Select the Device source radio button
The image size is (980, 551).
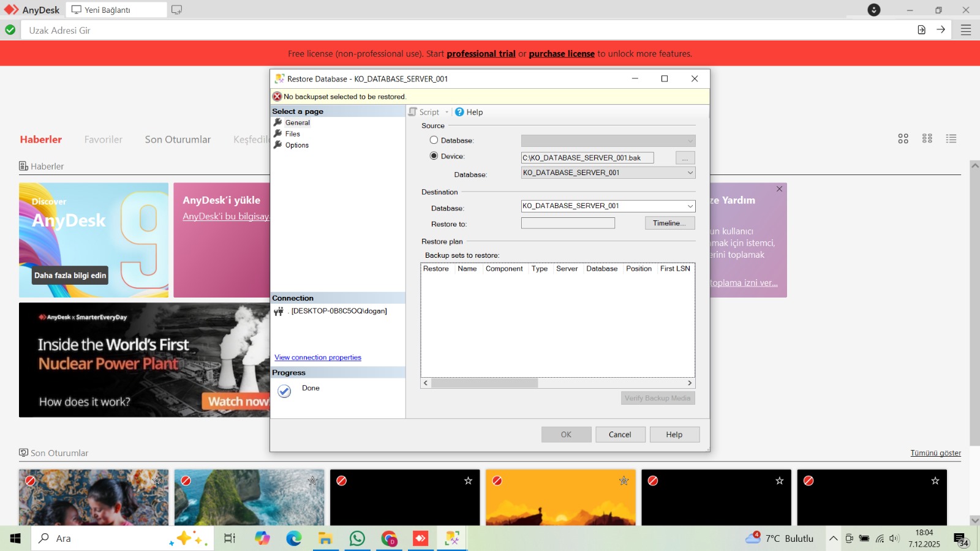coord(434,156)
